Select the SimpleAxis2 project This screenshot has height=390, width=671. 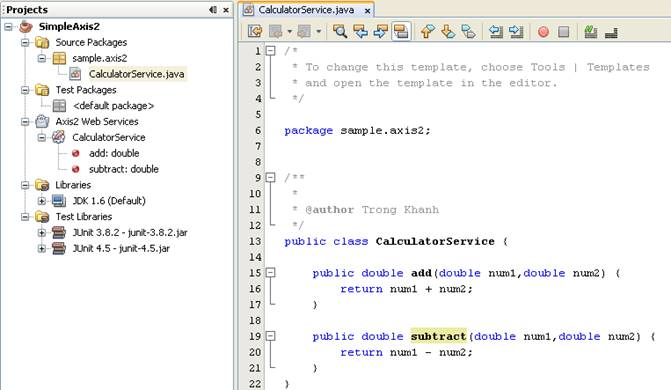(x=69, y=27)
